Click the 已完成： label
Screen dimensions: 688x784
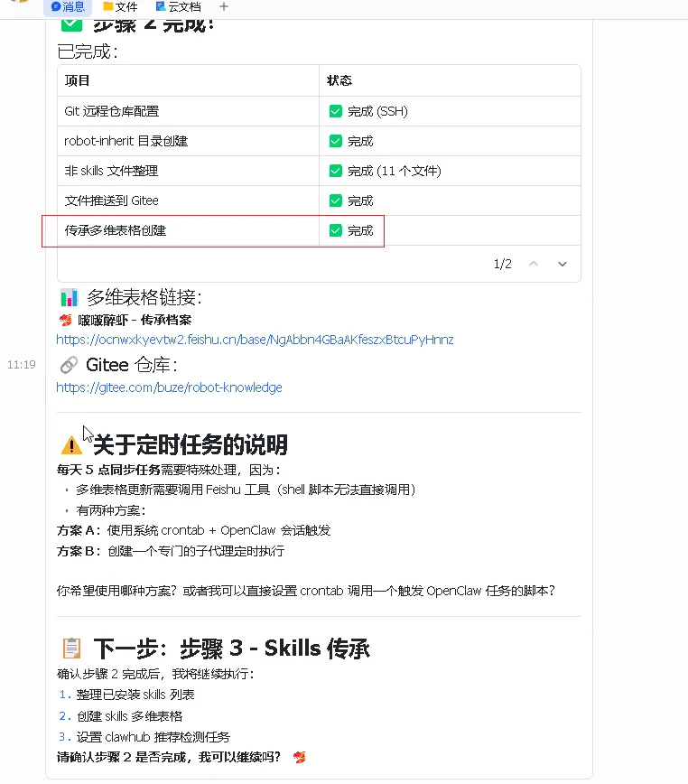(88, 51)
